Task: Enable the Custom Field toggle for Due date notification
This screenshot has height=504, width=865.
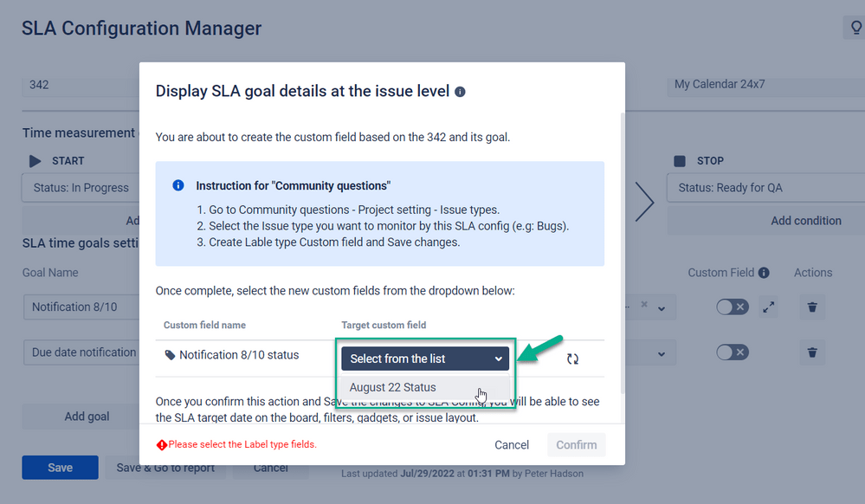Action: pyautogui.click(x=732, y=352)
